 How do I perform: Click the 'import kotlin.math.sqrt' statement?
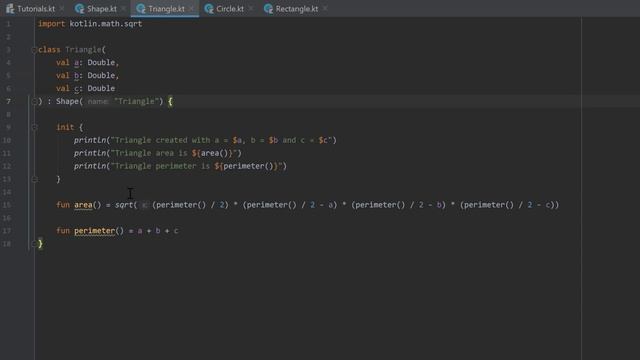click(90, 24)
